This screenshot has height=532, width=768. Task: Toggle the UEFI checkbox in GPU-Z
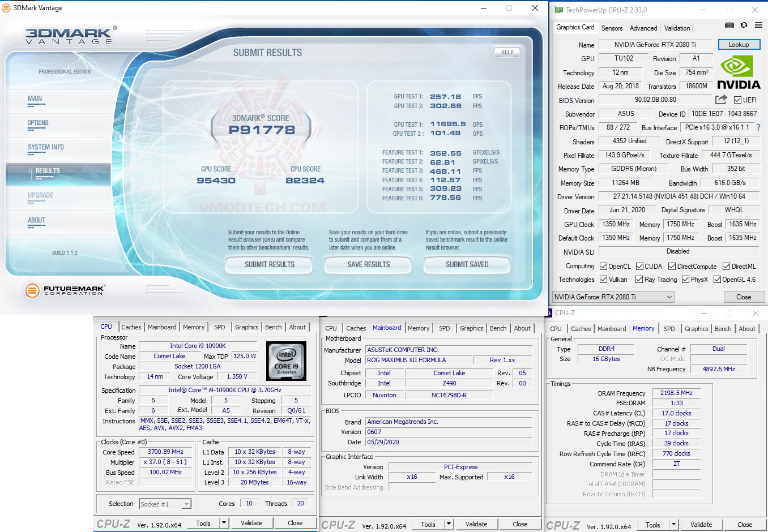coord(737,100)
